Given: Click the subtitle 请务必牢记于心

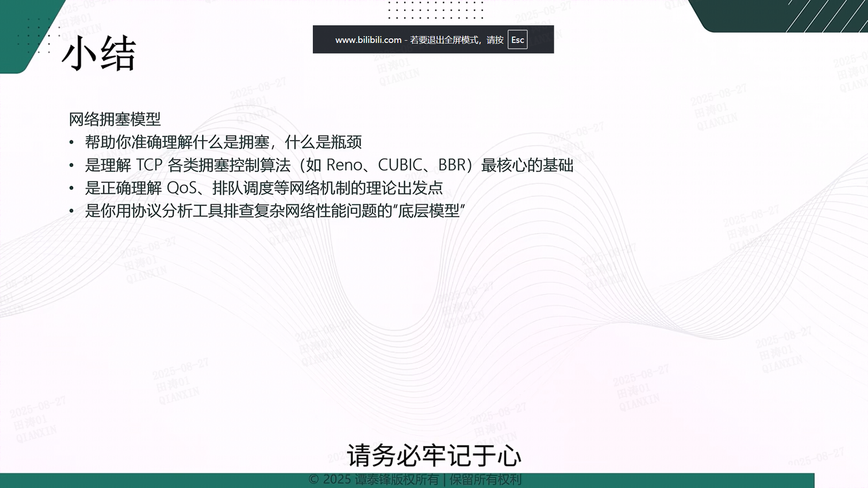Looking at the screenshot, I should (434, 455).
